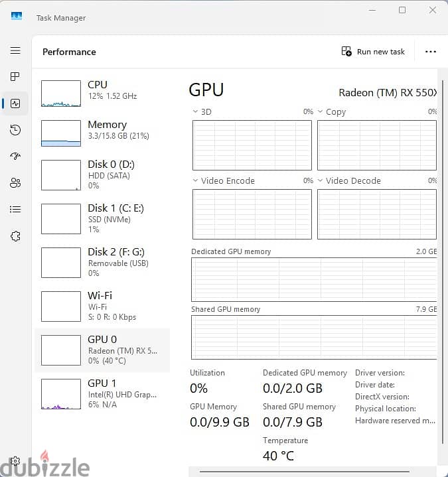Click the 0.0/7.9 GB shared memory value
This screenshot has width=448, height=477.
tap(293, 422)
